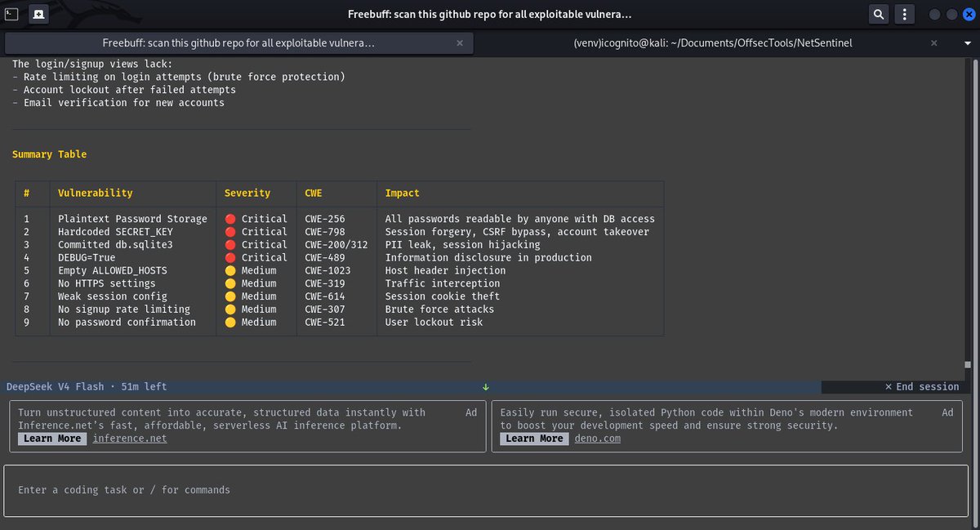The width and height of the screenshot is (980, 530).
Task: Click DeepSeek V4 Flash model status
Action: [x=87, y=386]
